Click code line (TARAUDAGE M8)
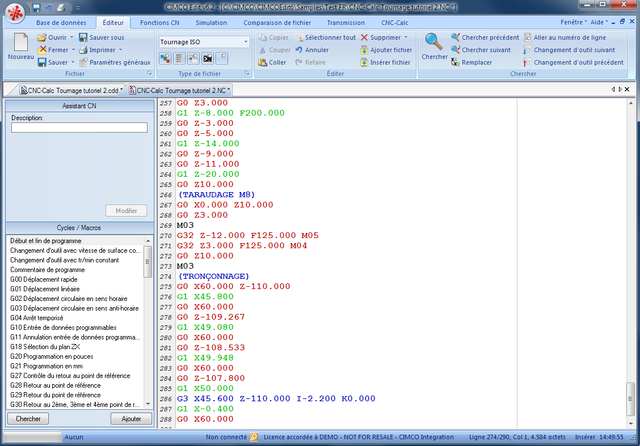 coord(216,195)
